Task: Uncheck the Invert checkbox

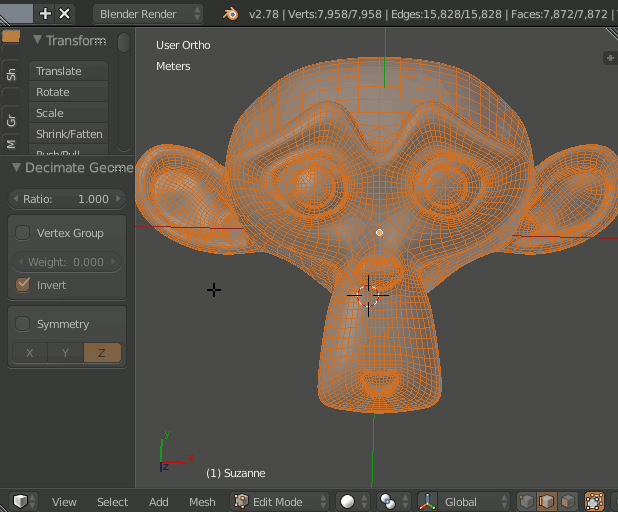Action: (x=22, y=285)
